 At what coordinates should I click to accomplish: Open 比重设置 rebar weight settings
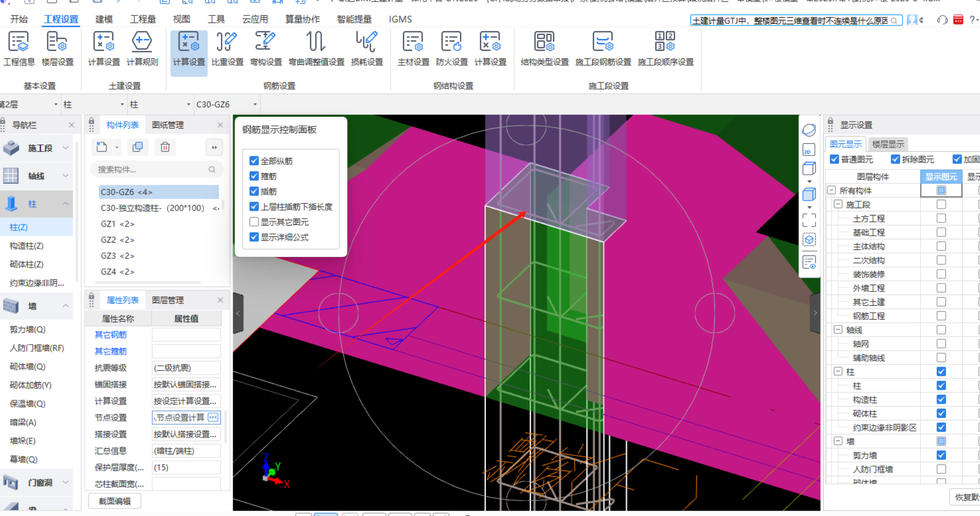tap(227, 49)
